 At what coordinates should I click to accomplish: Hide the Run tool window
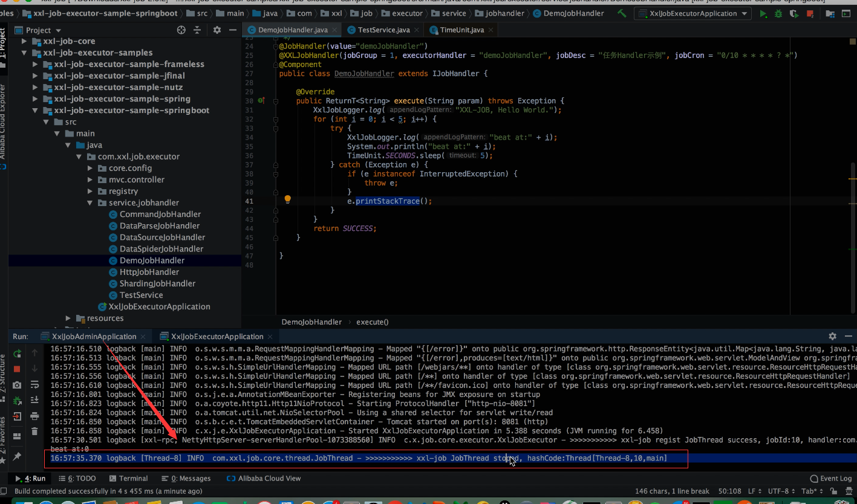coord(848,336)
